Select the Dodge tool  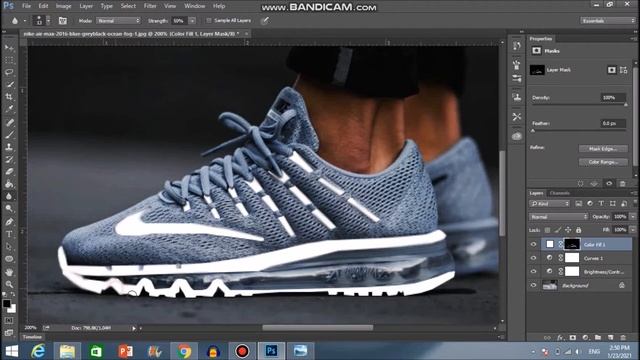tap(9, 209)
